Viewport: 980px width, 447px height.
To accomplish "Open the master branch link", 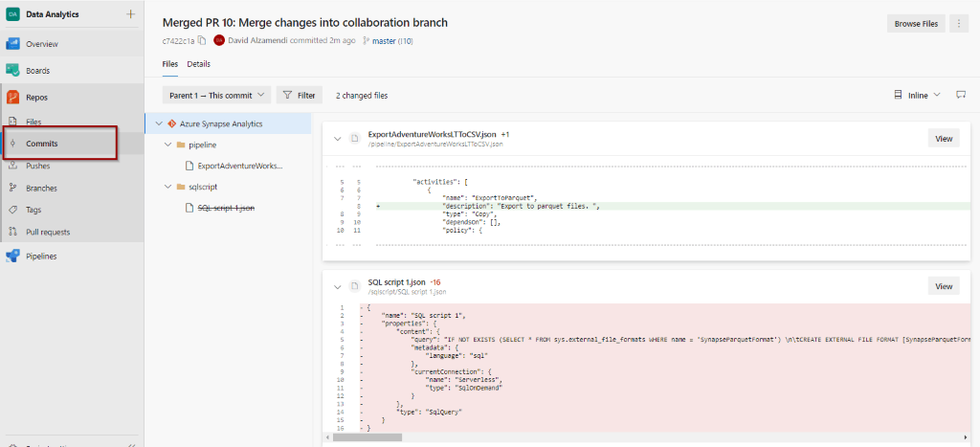I will click(x=385, y=40).
